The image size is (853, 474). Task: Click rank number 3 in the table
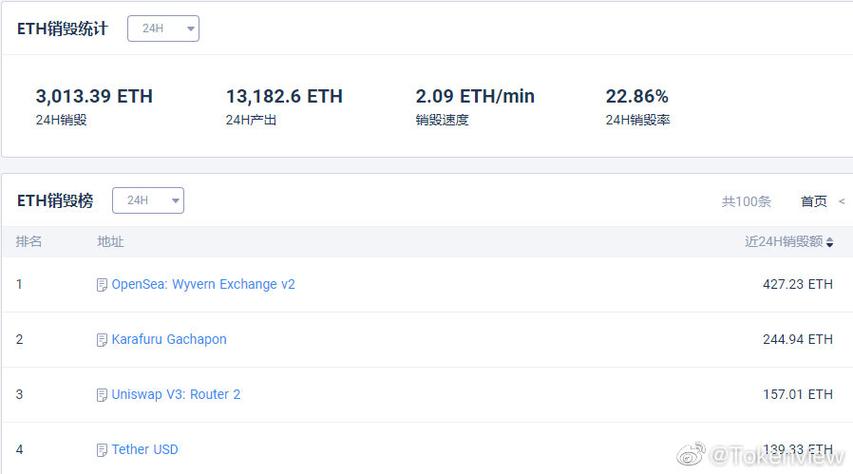point(20,395)
